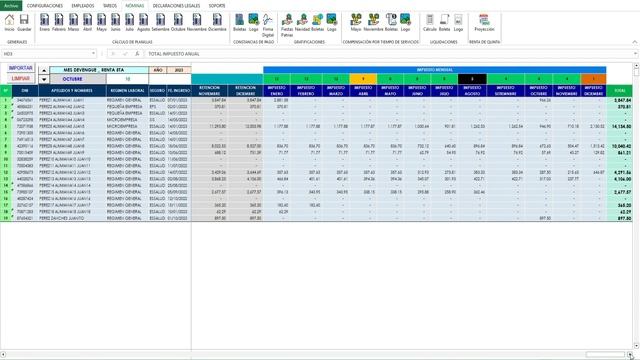Open the Marzo payroll calculation
The width and height of the screenshot is (640, 360).
point(73,22)
